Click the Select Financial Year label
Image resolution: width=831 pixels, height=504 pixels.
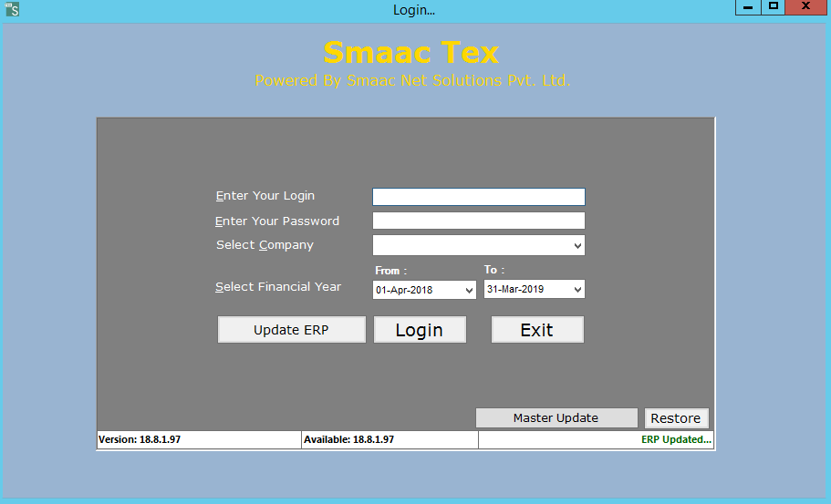pyautogui.click(x=277, y=287)
